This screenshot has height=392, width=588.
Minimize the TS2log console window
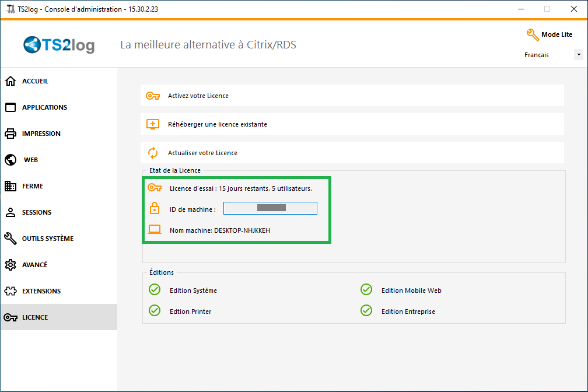click(x=521, y=9)
